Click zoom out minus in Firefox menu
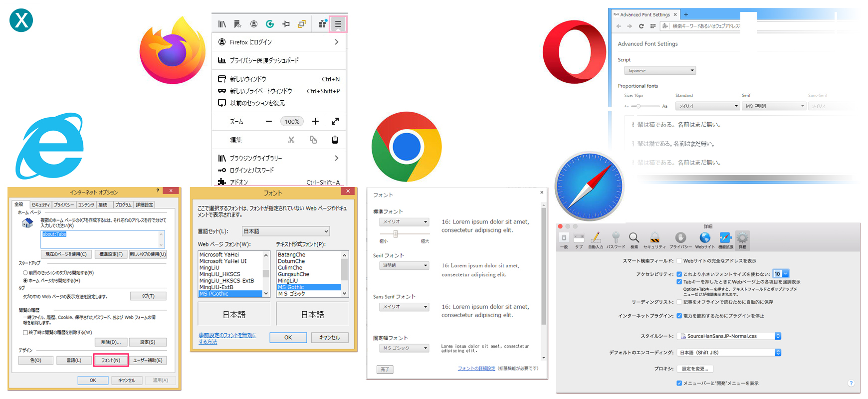Screen dimensions: 868x399 click(x=269, y=121)
